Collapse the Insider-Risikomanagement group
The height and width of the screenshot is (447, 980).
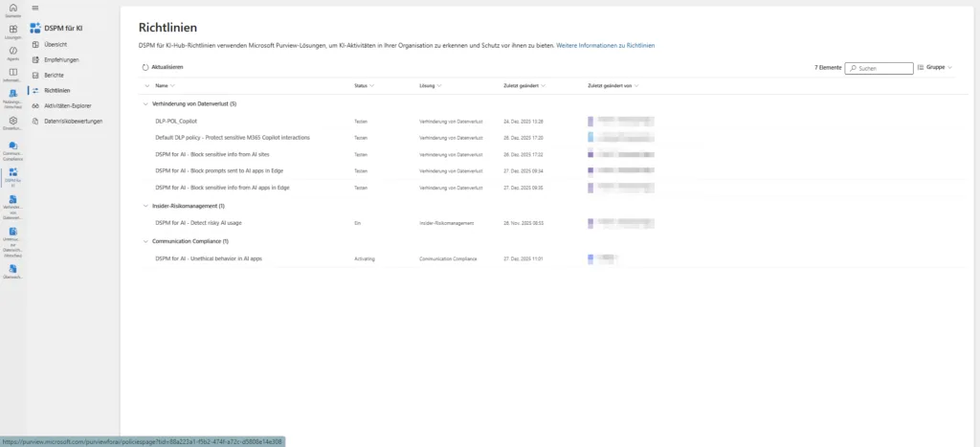point(145,205)
